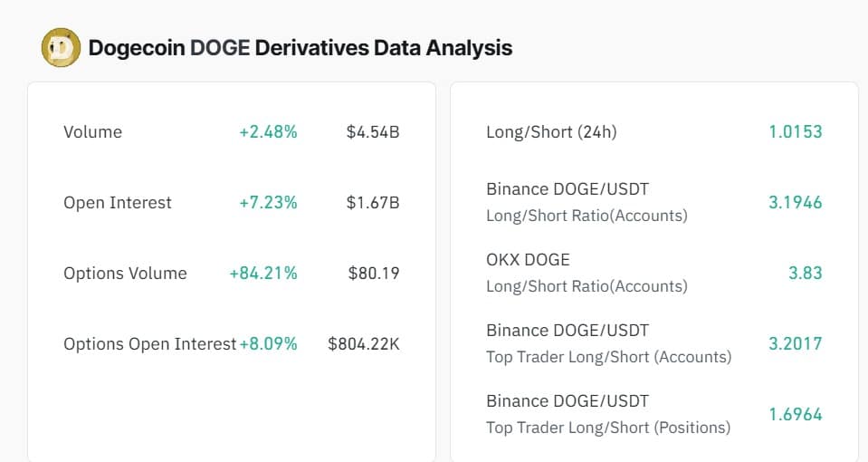This screenshot has width=868, height=462.
Task: Click the $4.54B volume amount
Action: click(373, 132)
